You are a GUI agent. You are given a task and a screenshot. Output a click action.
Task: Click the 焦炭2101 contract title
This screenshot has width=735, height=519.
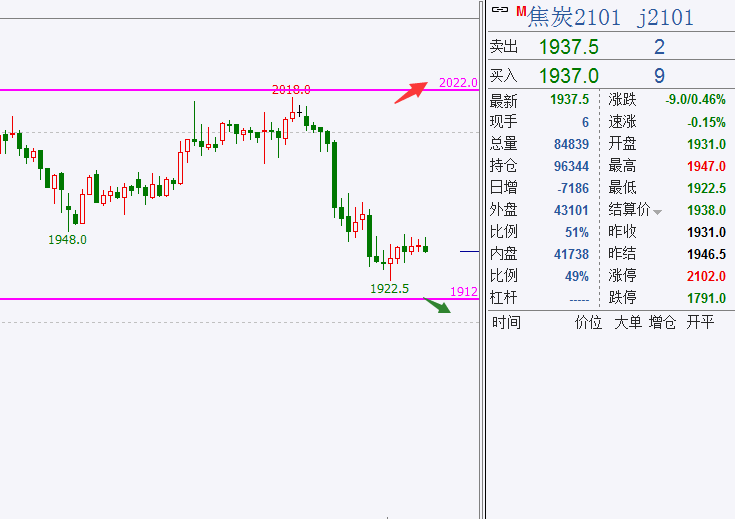pos(574,17)
